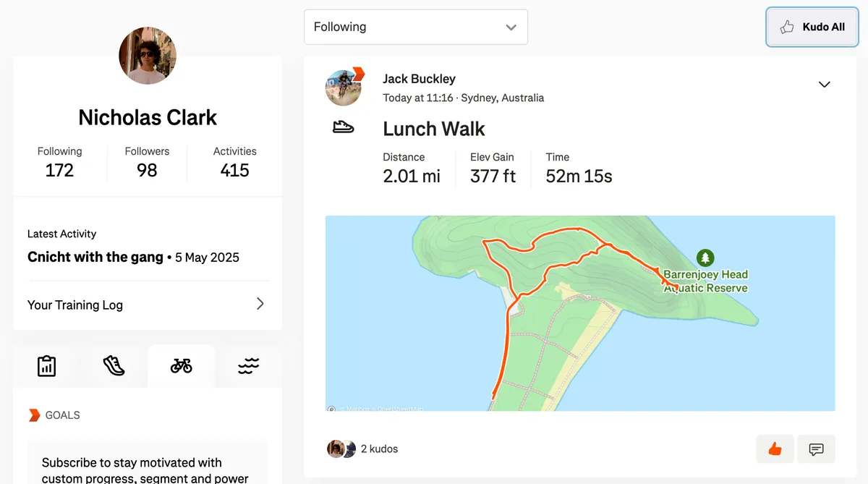Open the Following feed filter dropdown

[416, 27]
